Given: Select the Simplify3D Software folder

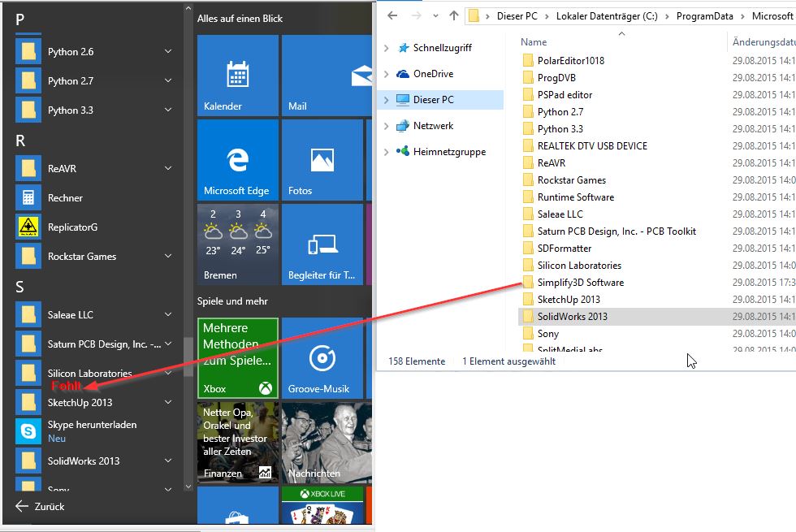Looking at the screenshot, I should click(x=580, y=283).
